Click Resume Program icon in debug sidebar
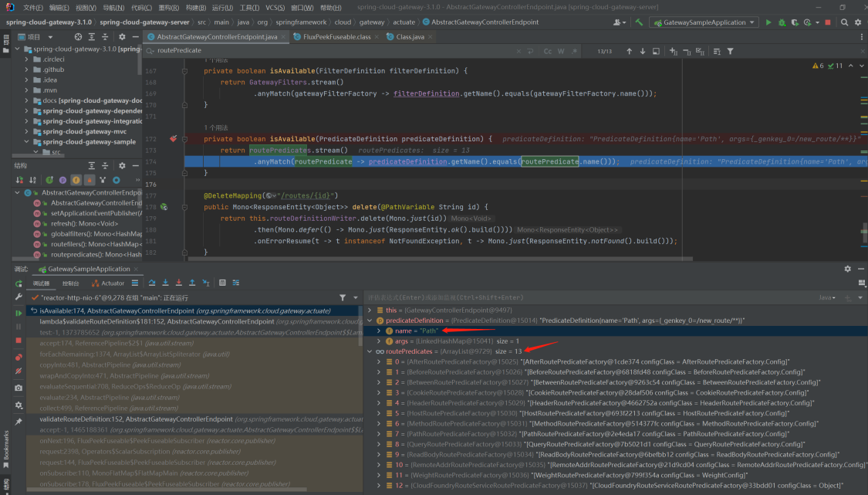The image size is (868, 495). 19,314
